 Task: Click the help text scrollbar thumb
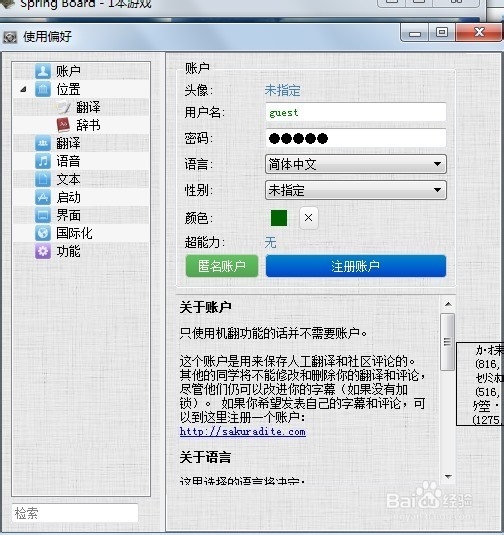[447, 342]
